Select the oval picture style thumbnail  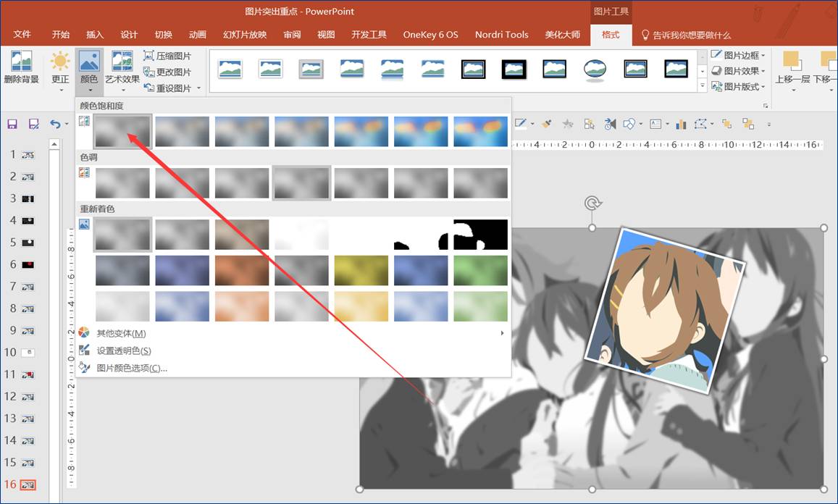pyautogui.click(x=595, y=70)
